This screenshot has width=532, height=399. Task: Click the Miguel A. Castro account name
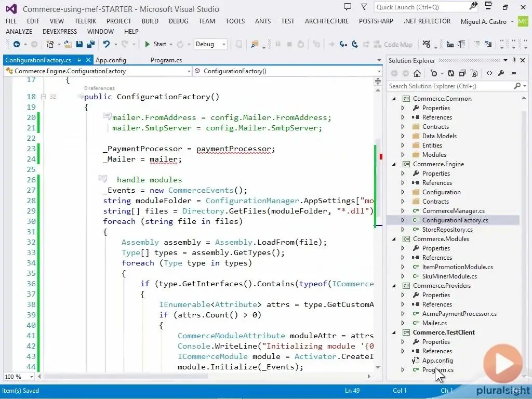click(x=484, y=21)
